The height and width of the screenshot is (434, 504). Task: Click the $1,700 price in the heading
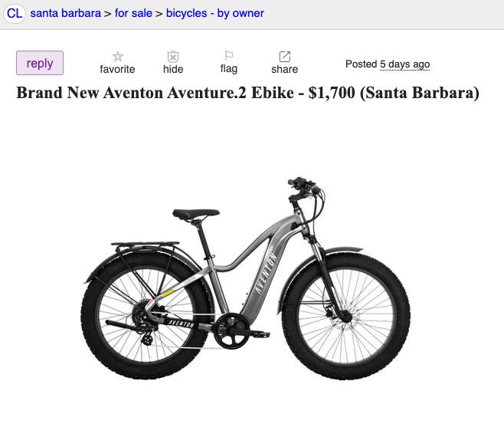coord(332,93)
